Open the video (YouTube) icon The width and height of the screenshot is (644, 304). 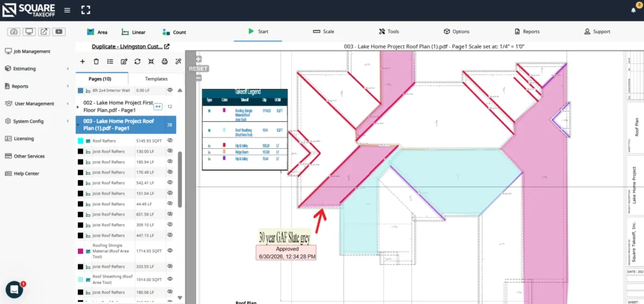[59, 31]
